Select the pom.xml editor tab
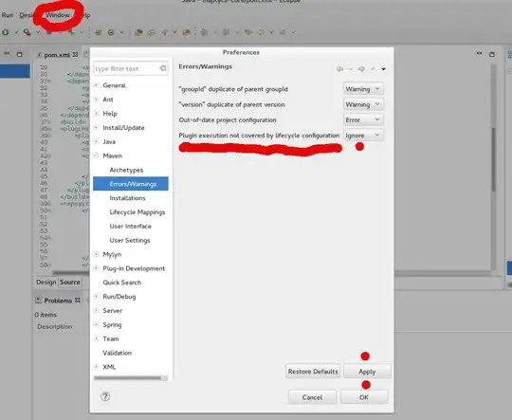 click(57, 55)
